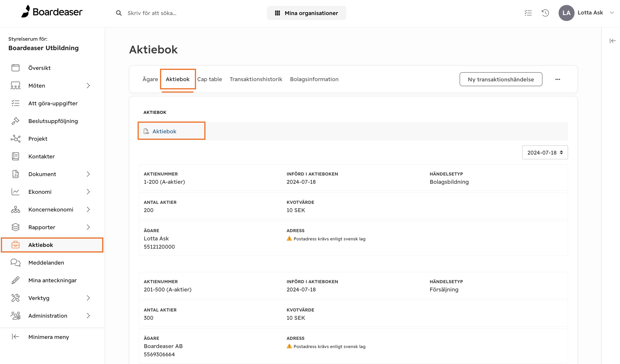Click the Kontakter address book icon

tap(15, 156)
